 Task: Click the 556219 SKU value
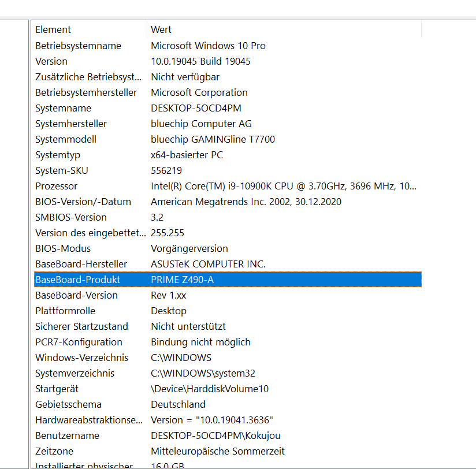click(166, 170)
